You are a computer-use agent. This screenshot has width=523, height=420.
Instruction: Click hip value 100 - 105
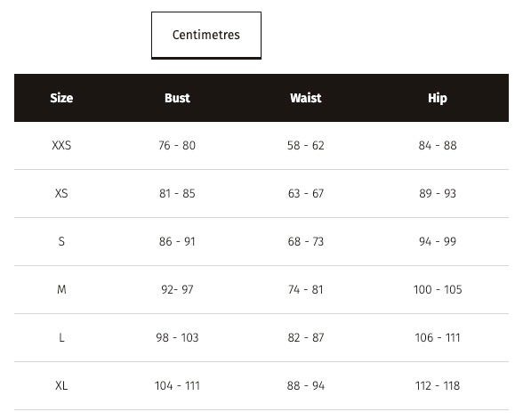point(438,289)
